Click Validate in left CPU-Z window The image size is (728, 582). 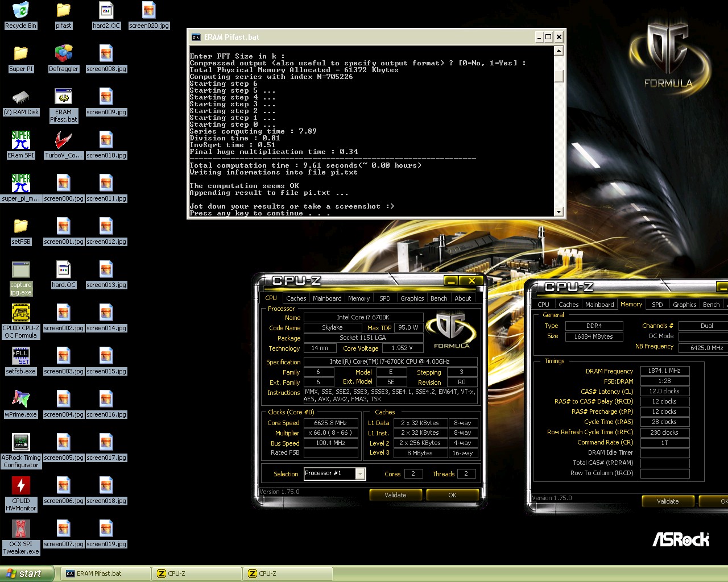coord(395,495)
